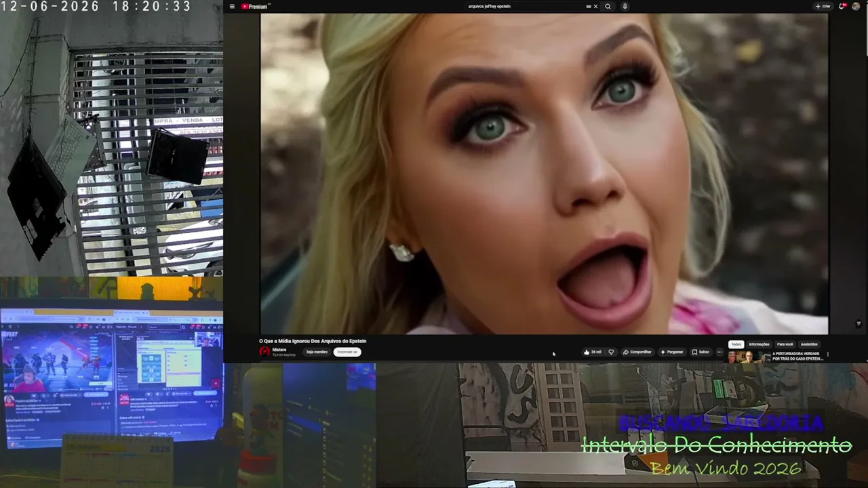This screenshot has height=488, width=868.
Task: Run search with the magnifying glass
Action: click(608, 7)
